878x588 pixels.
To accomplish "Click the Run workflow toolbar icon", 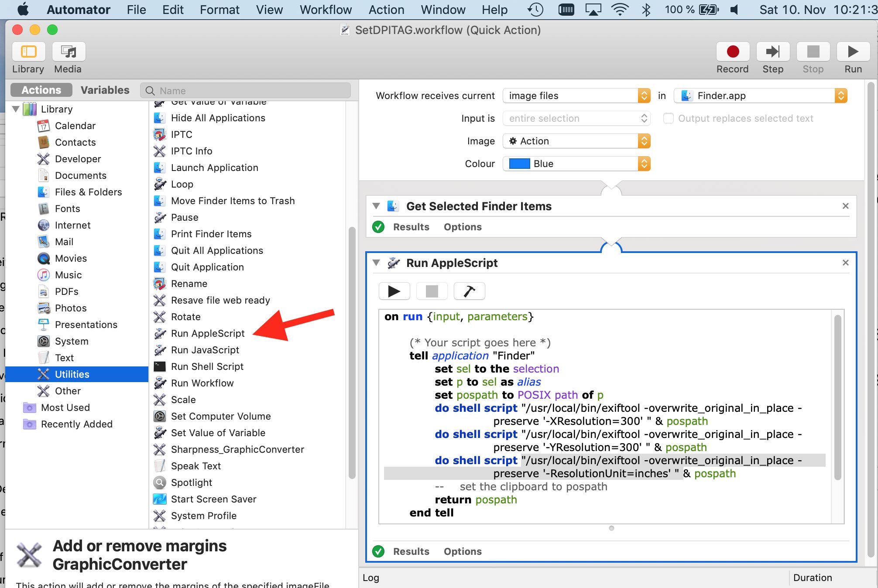I will [853, 52].
